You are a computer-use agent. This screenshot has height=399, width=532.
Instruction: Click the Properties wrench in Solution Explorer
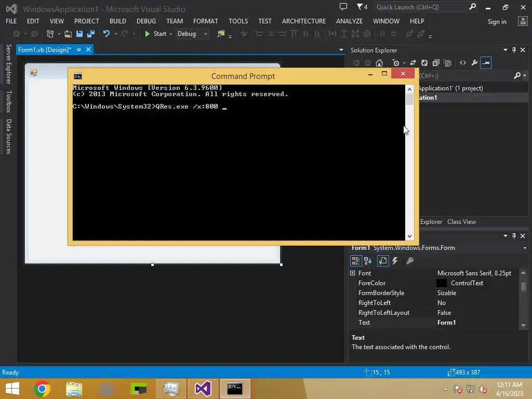(x=474, y=63)
